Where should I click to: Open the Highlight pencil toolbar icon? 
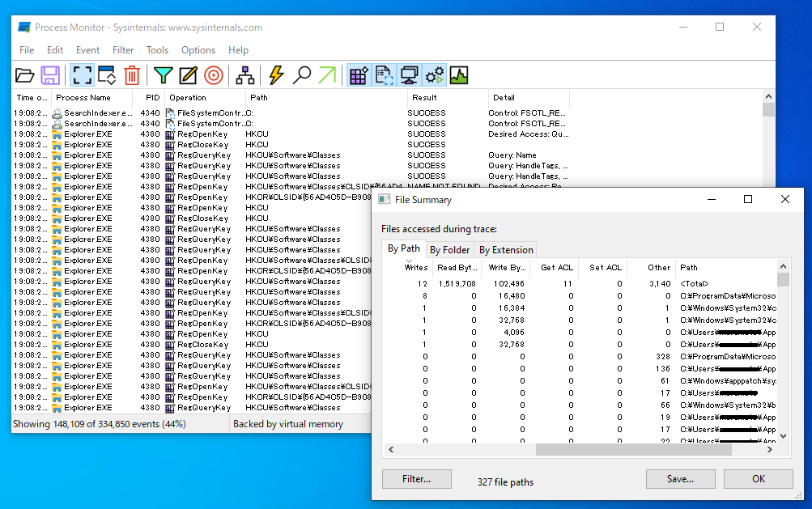tap(188, 75)
